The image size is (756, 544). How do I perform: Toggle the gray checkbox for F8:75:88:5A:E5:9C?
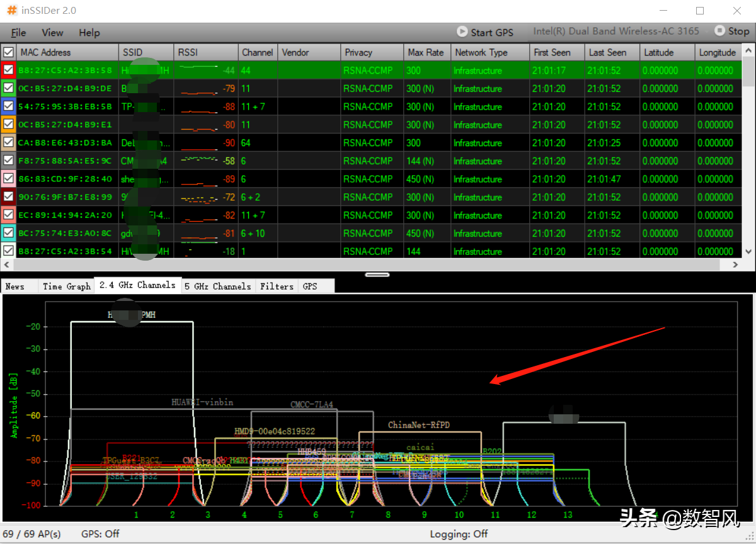click(x=9, y=161)
